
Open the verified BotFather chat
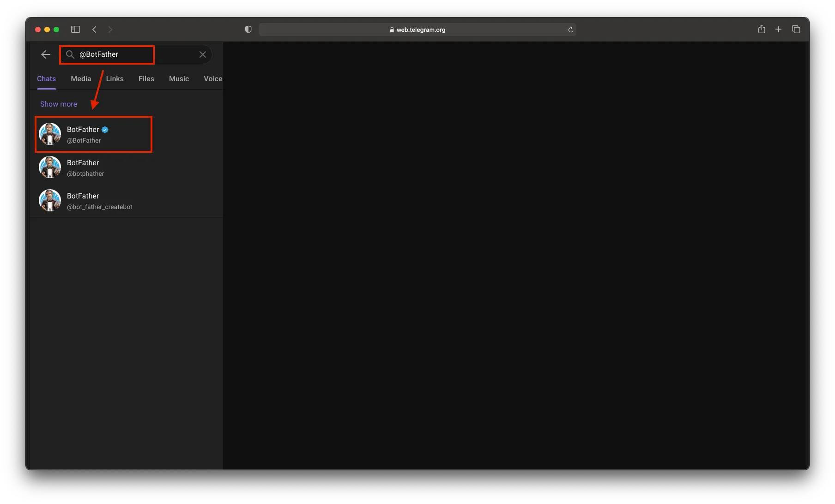(x=126, y=134)
